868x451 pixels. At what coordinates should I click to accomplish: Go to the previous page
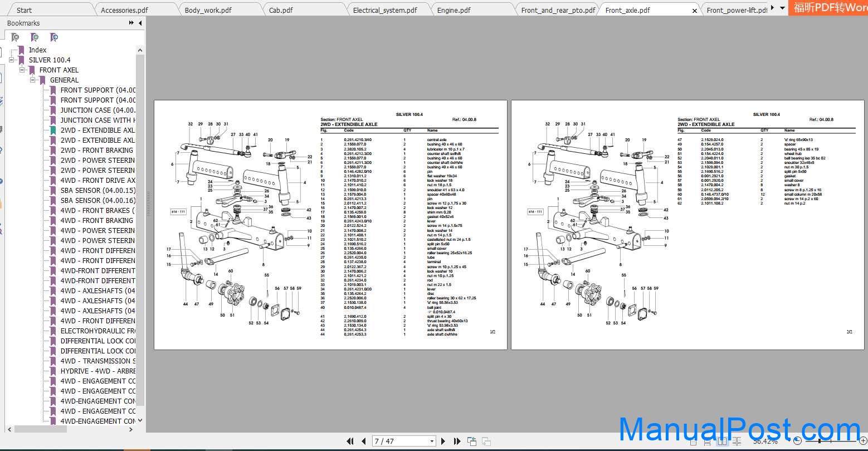pyautogui.click(x=364, y=441)
